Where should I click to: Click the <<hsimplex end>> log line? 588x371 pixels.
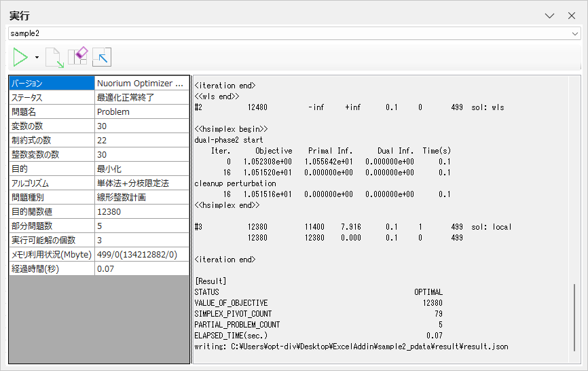[x=227, y=205]
